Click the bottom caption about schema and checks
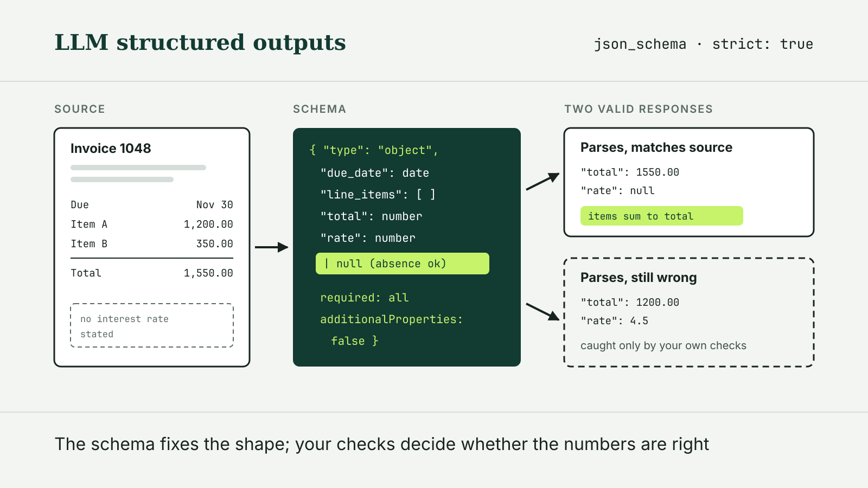Screen dimensions: 868x488 [x=382, y=444]
